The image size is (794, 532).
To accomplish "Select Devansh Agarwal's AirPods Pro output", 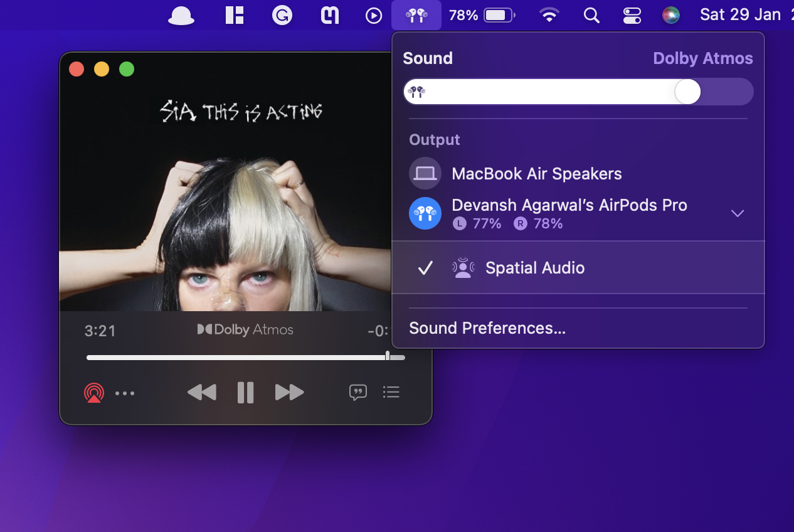I will [569, 206].
